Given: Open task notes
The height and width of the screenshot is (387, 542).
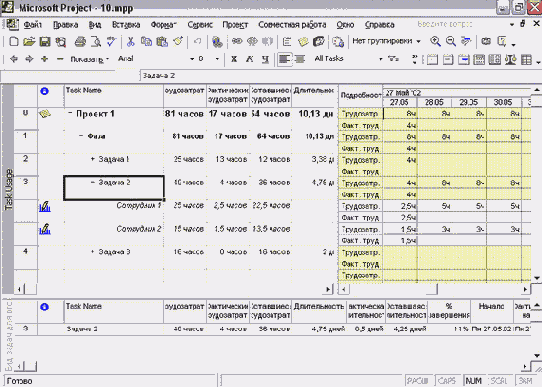Looking at the screenshot, I should click(303, 42).
